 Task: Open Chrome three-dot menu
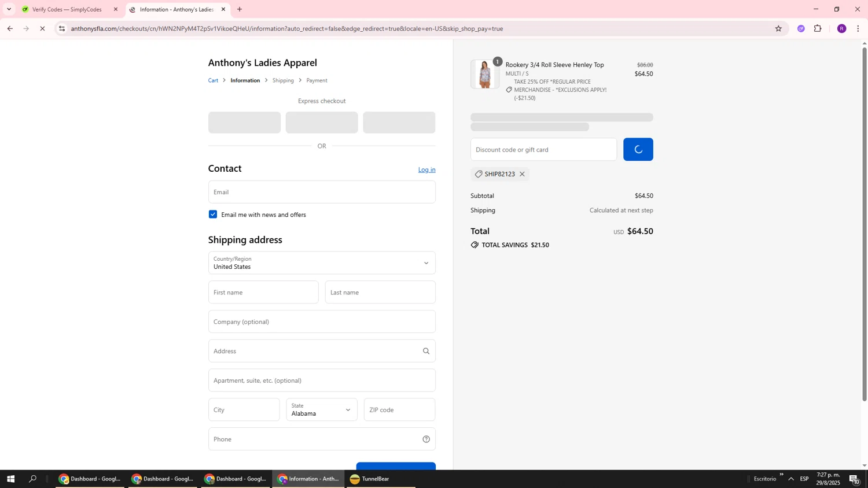[858, 28]
